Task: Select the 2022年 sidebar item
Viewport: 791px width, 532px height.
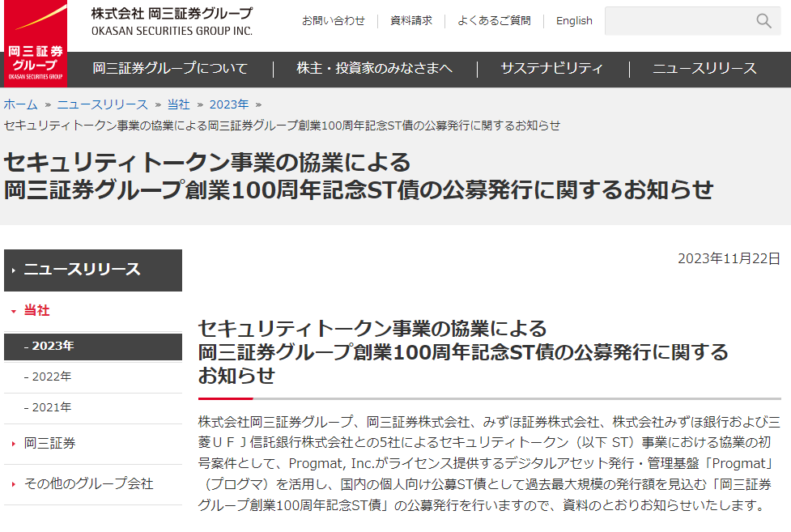Action: [x=93, y=377]
